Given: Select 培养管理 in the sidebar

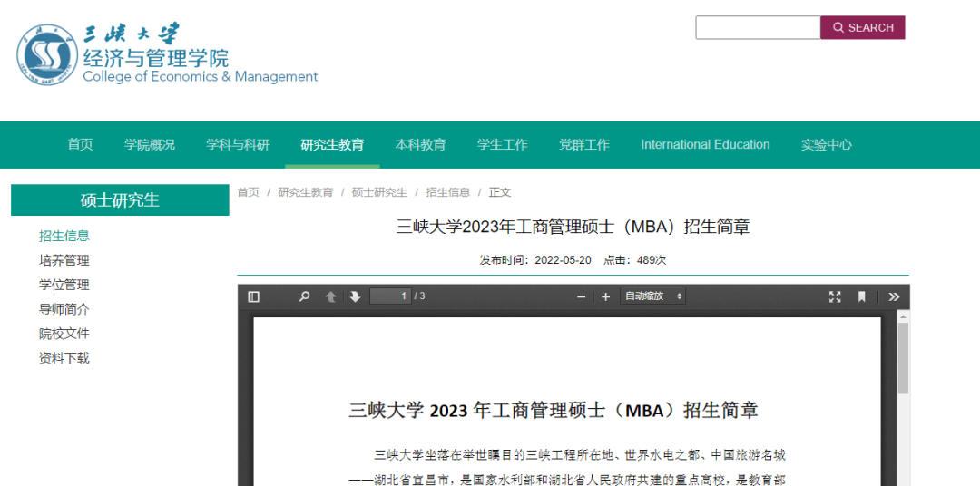Looking at the screenshot, I should click(x=64, y=260).
